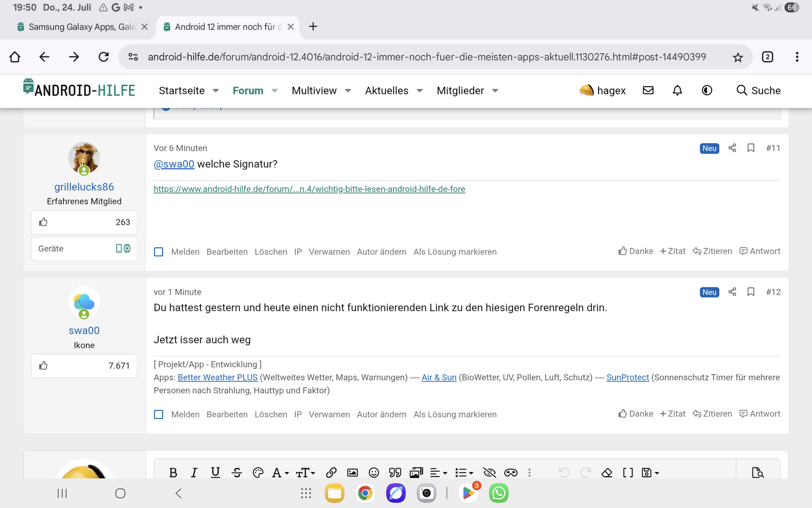This screenshot has height=508, width=812.
Task: Expand the Mitglieder menu arrow
Action: [495, 91]
